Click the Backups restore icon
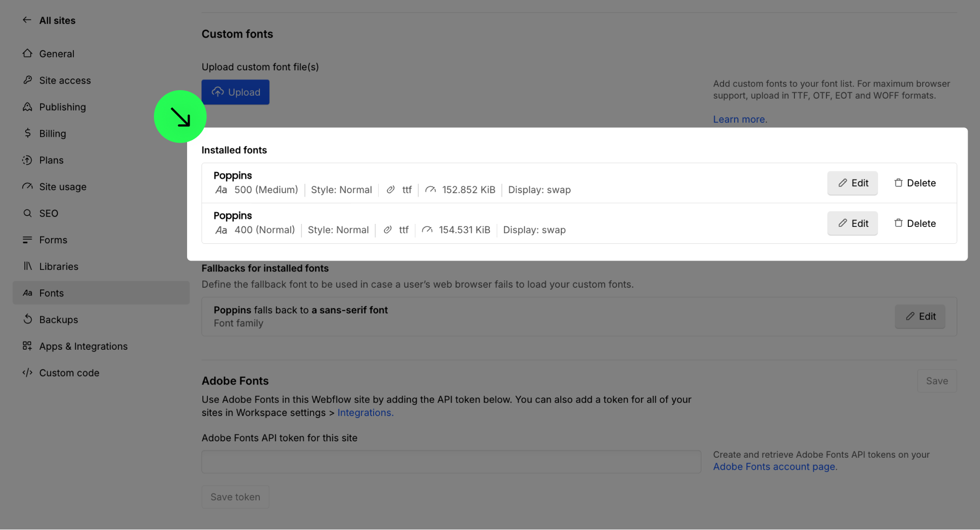This screenshot has height=530, width=980. (x=27, y=319)
